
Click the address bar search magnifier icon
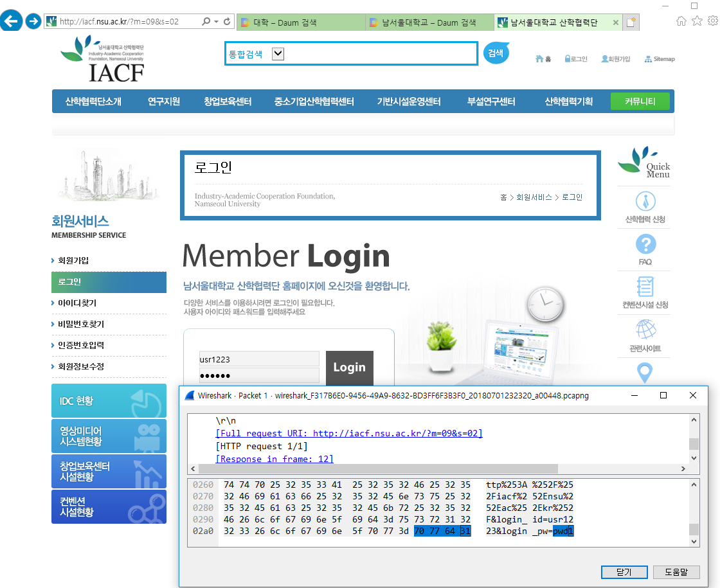tap(206, 21)
